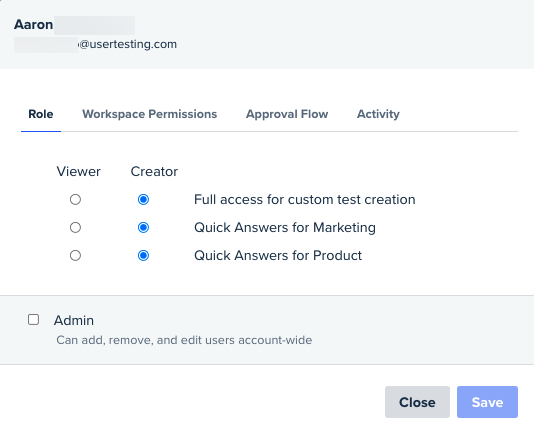The width and height of the screenshot is (534, 438).
Task: Click the Close button
Action: (x=417, y=402)
